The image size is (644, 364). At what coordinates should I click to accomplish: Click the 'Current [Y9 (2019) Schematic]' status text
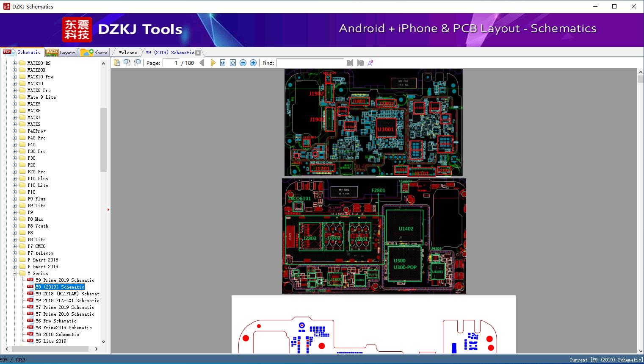pyautogui.click(x=606, y=360)
